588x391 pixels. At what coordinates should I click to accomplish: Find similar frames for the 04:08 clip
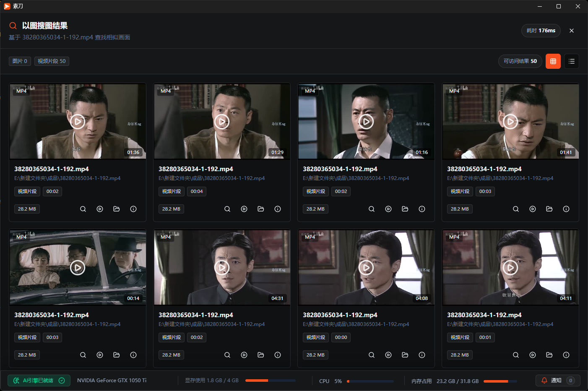[x=372, y=355]
